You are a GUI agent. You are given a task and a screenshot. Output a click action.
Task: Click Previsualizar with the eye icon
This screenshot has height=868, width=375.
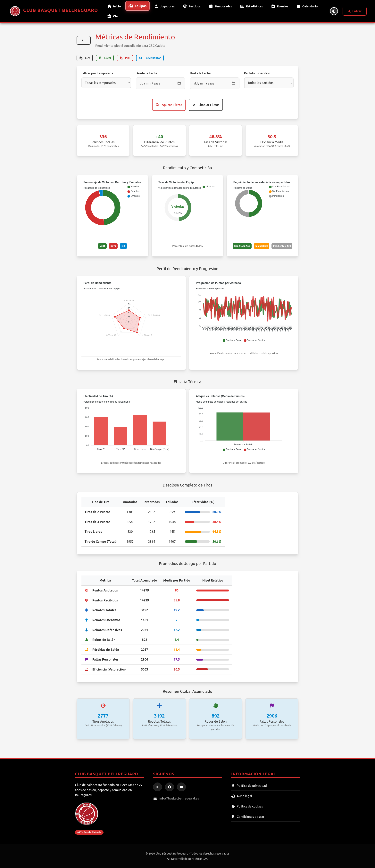[x=150, y=58]
